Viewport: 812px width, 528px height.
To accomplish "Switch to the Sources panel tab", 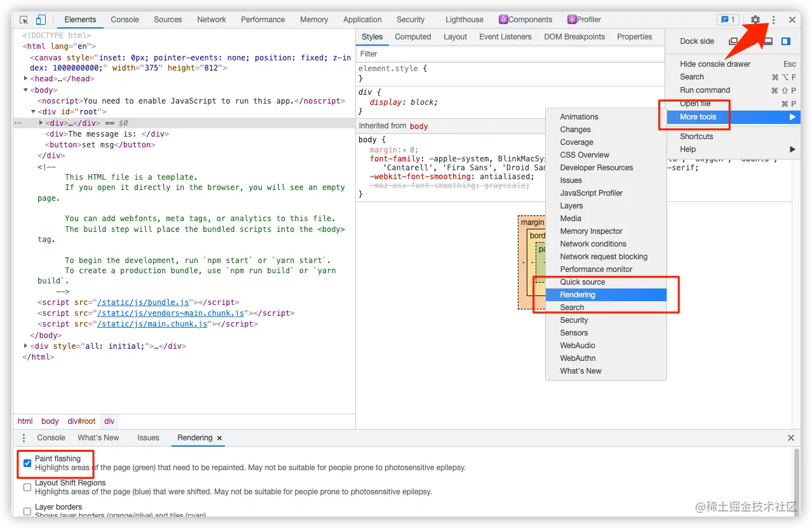I will [168, 20].
